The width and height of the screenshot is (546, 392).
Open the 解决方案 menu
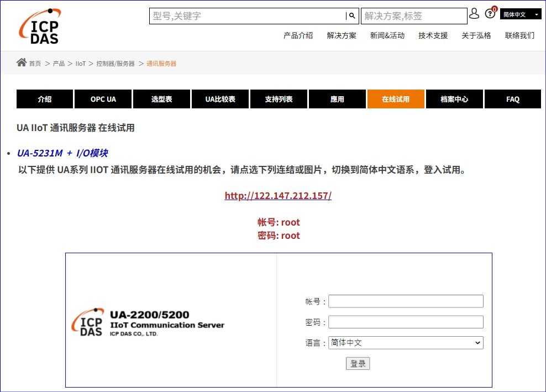pos(342,35)
